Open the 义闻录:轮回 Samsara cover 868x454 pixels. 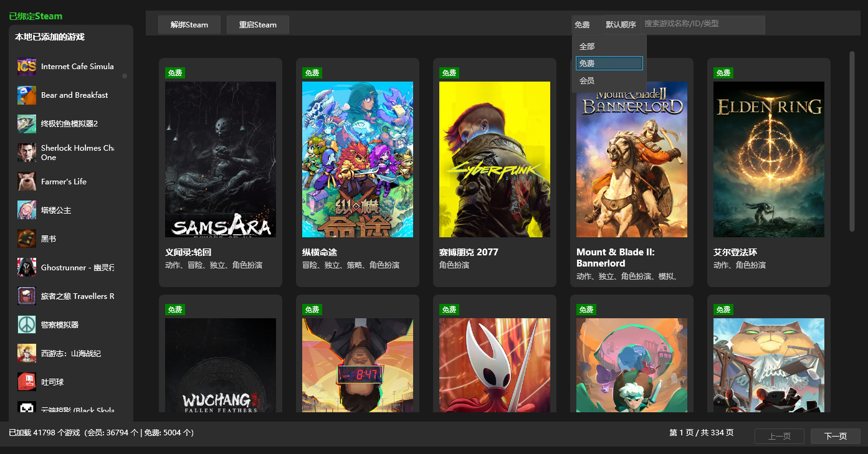(x=221, y=159)
